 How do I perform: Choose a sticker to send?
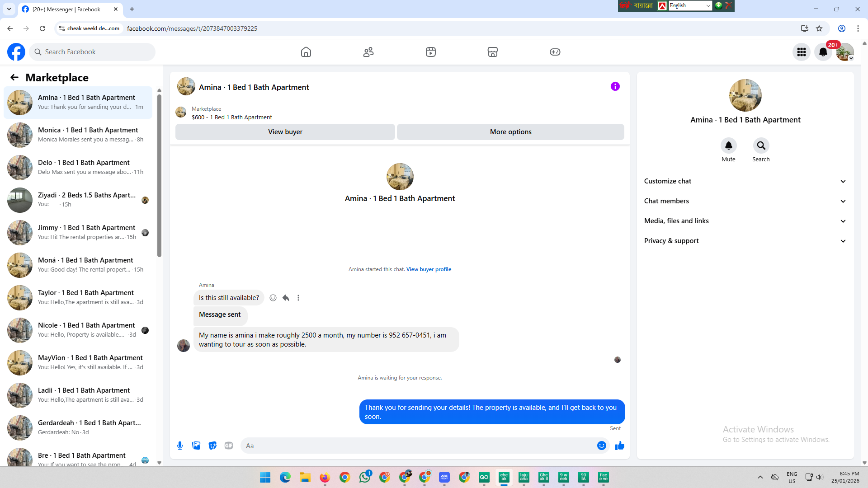[212, 446]
